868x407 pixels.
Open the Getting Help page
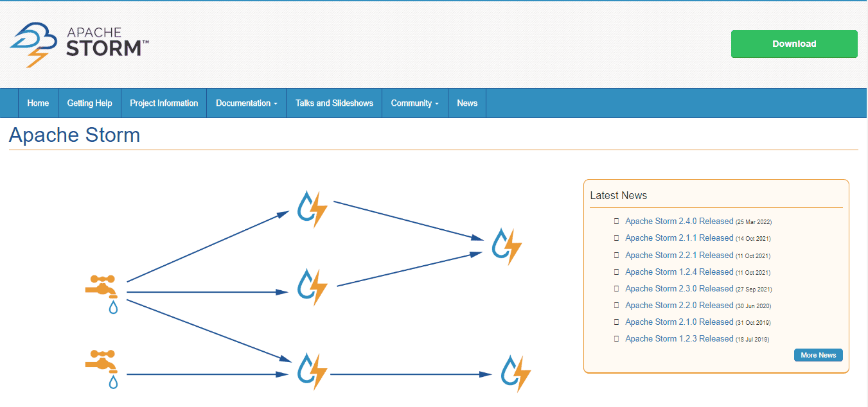(89, 103)
